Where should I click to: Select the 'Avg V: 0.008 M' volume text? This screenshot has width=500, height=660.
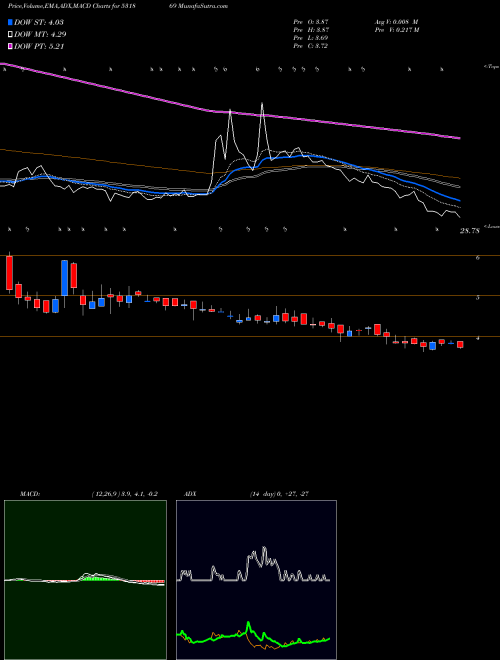[x=396, y=22]
